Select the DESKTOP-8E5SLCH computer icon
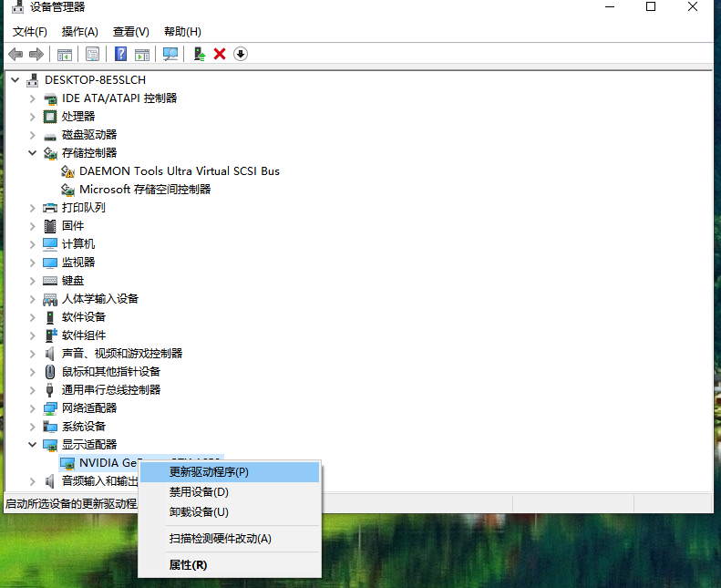Image resolution: width=721 pixels, height=588 pixels. (32, 80)
